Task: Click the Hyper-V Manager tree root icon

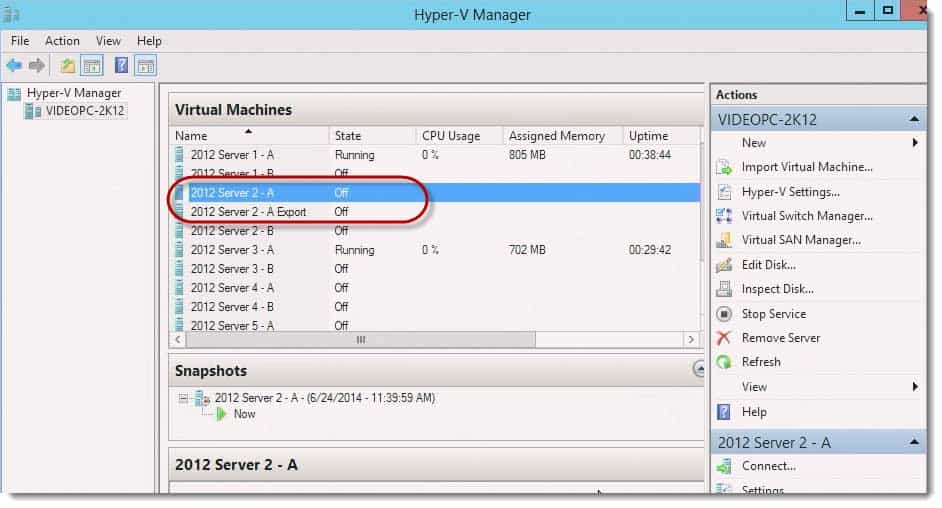Action: point(14,93)
